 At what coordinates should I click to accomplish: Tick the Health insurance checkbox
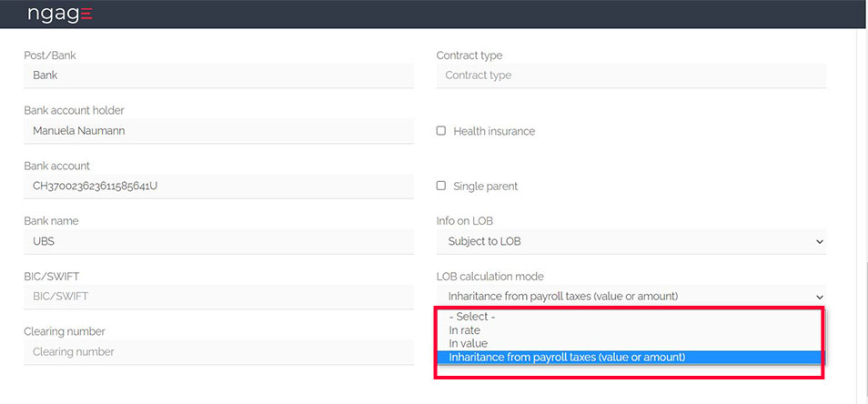click(441, 131)
